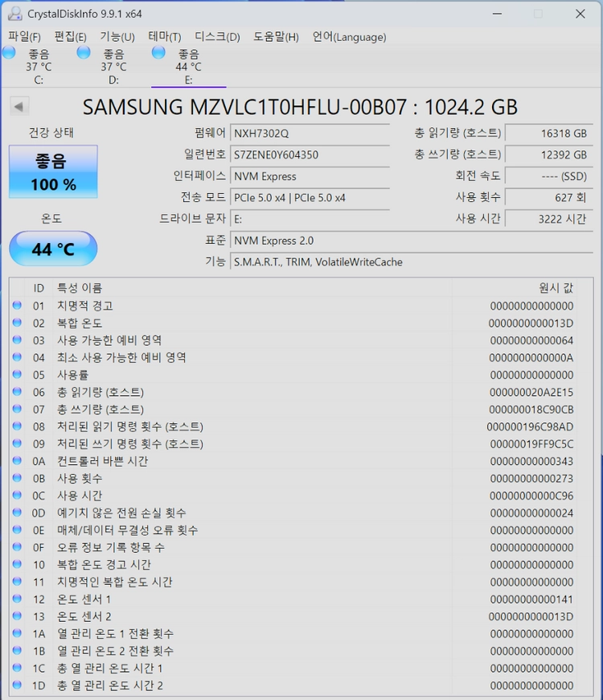Click the status orb for ID 03

pyautogui.click(x=17, y=340)
